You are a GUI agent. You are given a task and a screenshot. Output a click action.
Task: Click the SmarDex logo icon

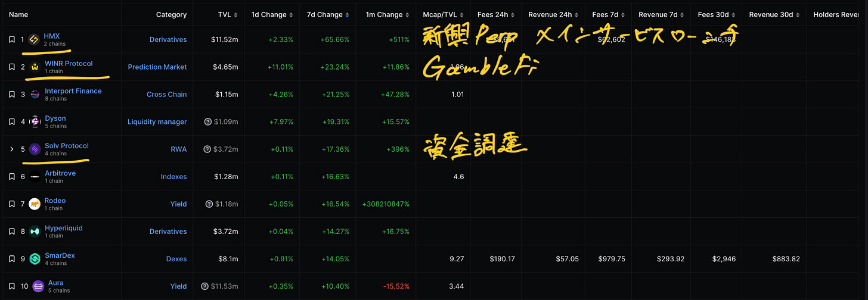coord(35,259)
